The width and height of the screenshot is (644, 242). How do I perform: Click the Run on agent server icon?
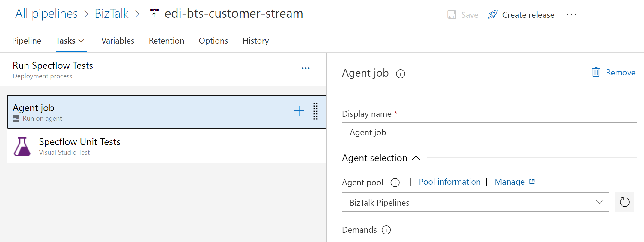tap(16, 119)
